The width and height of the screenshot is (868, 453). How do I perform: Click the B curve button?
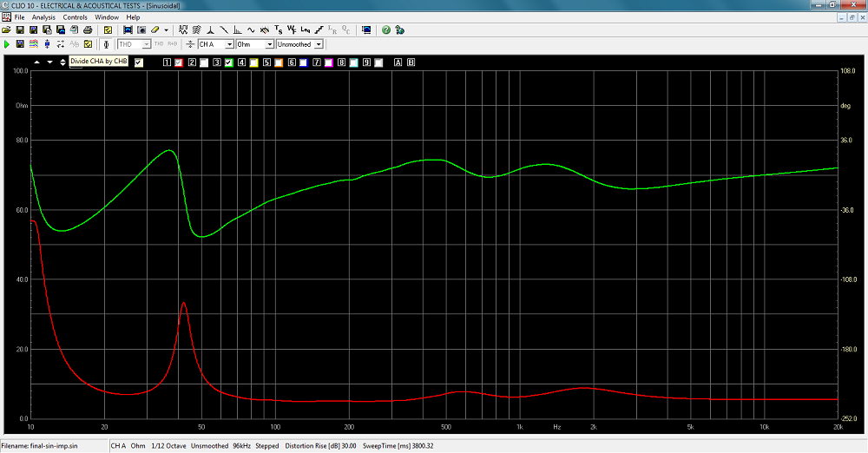(411, 62)
